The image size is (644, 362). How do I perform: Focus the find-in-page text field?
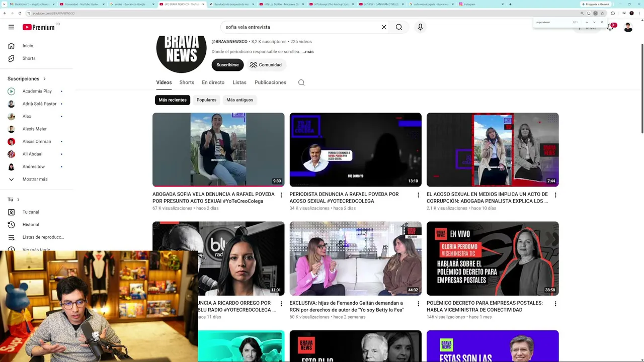point(552,22)
